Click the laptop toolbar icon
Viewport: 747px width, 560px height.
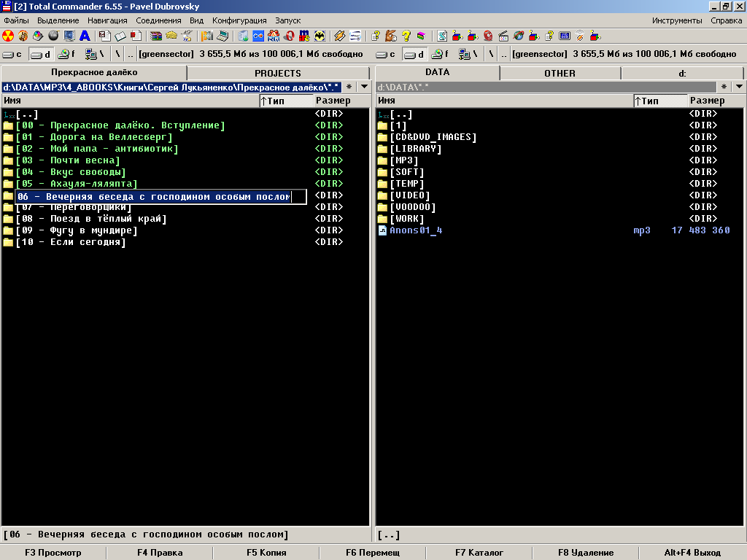point(222,36)
